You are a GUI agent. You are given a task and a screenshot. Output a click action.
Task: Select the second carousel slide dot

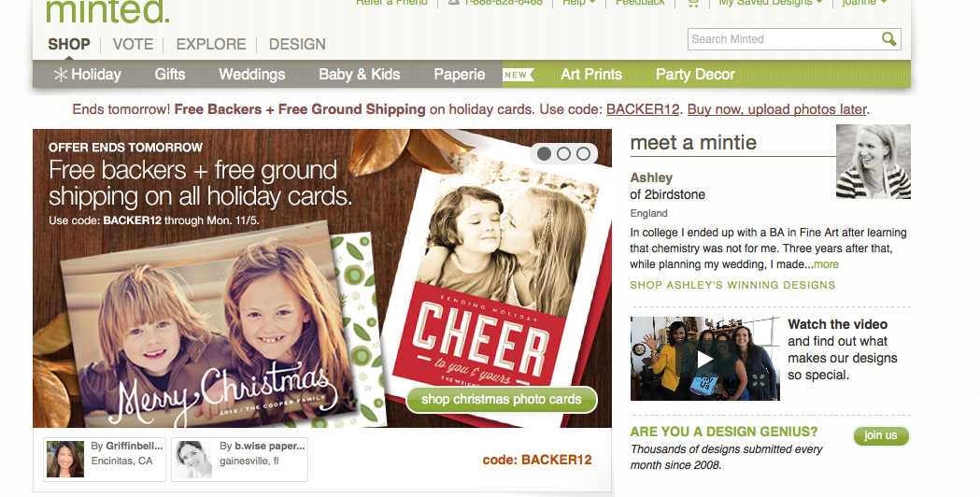tap(563, 154)
